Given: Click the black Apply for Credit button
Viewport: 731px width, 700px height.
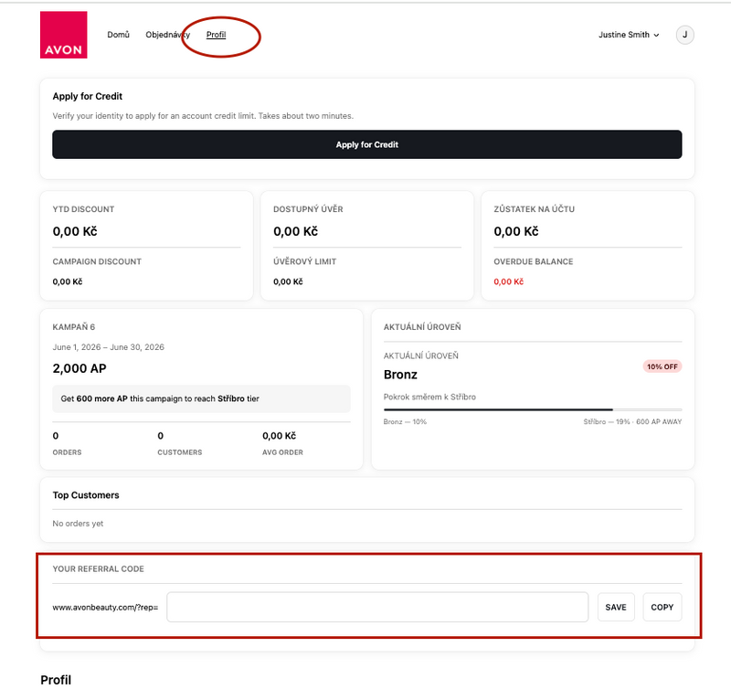Looking at the screenshot, I should (x=367, y=144).
